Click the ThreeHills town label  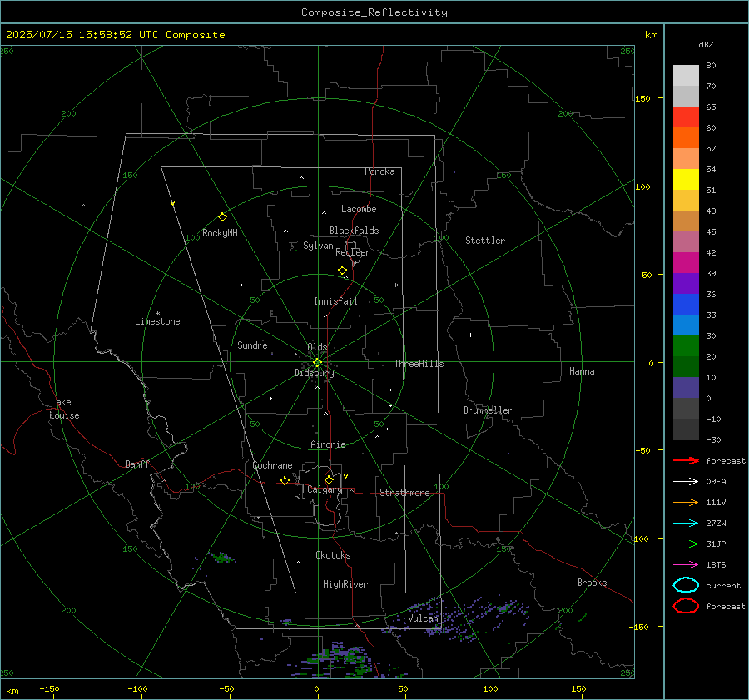419,364
